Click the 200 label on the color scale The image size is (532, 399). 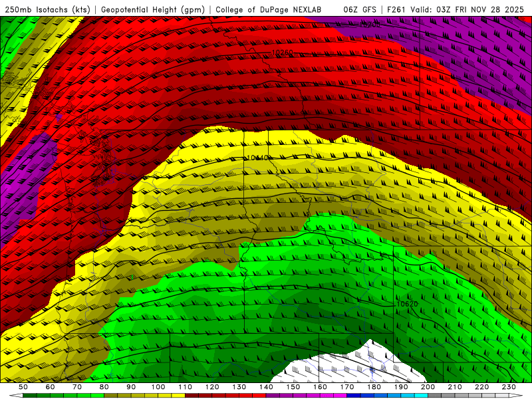pos(428,387)
